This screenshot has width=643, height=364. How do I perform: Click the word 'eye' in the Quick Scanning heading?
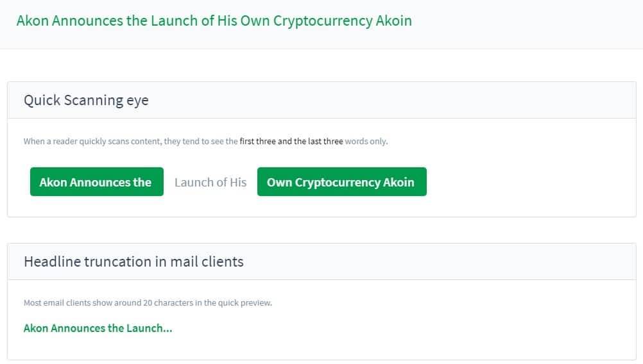137,100
